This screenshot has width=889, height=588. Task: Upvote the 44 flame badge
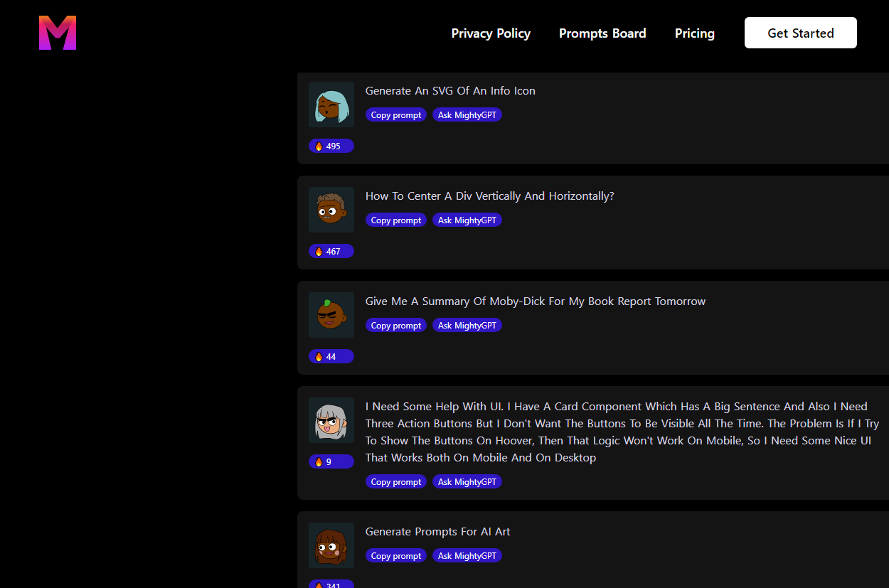click(x=331, y=356)
